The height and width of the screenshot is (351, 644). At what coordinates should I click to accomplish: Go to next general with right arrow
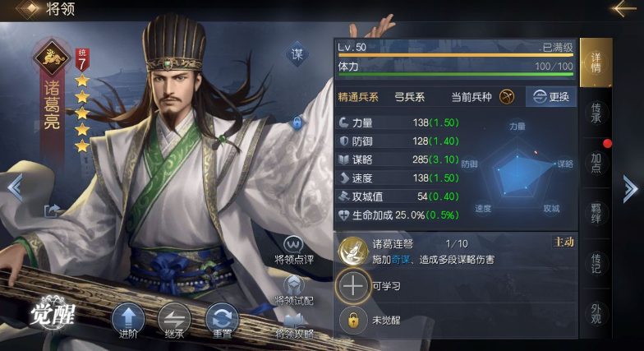pyautogui.click(x=629, y=189)
